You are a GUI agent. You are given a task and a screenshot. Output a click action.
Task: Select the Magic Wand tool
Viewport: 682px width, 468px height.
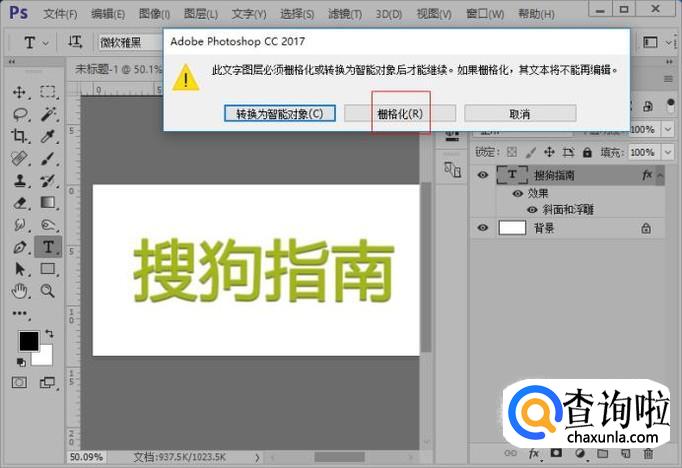[47, 114]
